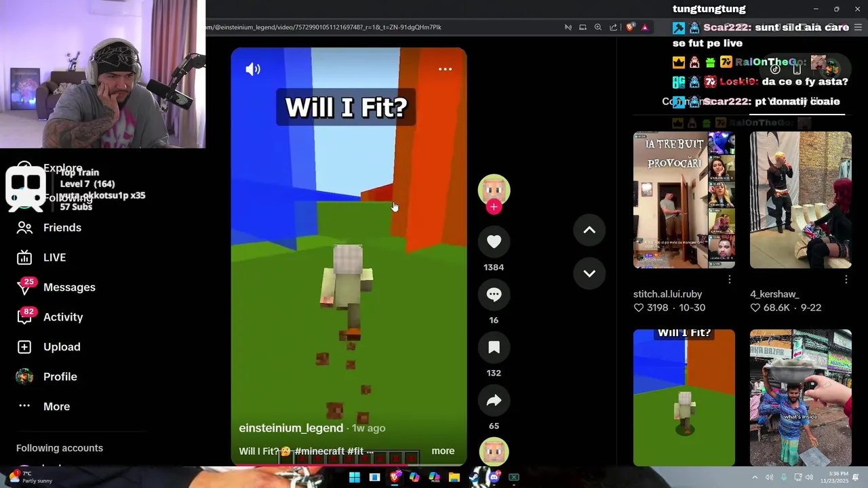Open the comments on the Will I Fit video
The image size is (868, 488).
pyautogui.click(x=494, y=295)
